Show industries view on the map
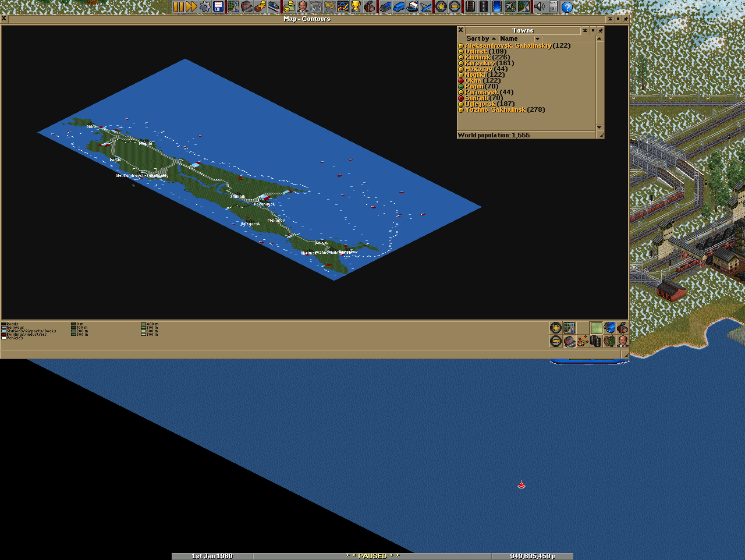This screenshot has height=560, width=745. click(623, 328)
